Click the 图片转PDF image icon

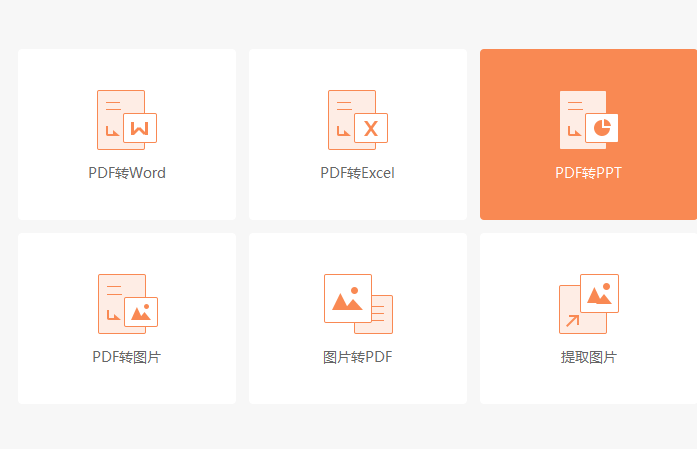[x=358, y=304]
